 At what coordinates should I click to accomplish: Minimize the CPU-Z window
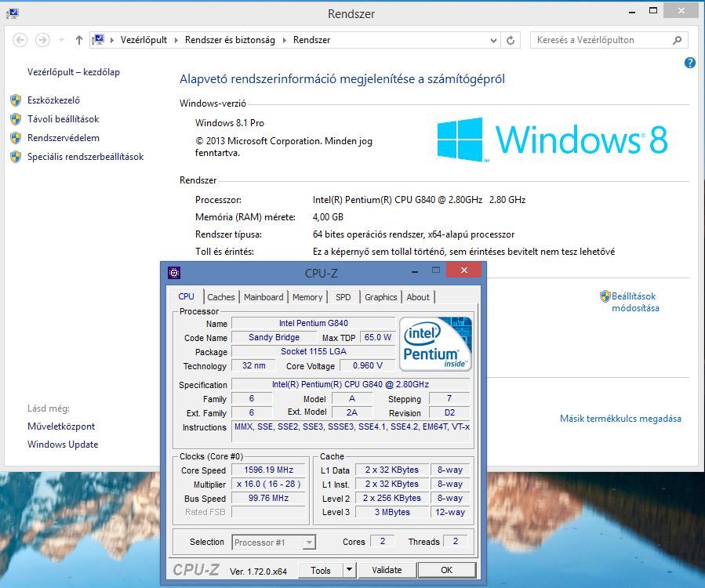(415, 272)
